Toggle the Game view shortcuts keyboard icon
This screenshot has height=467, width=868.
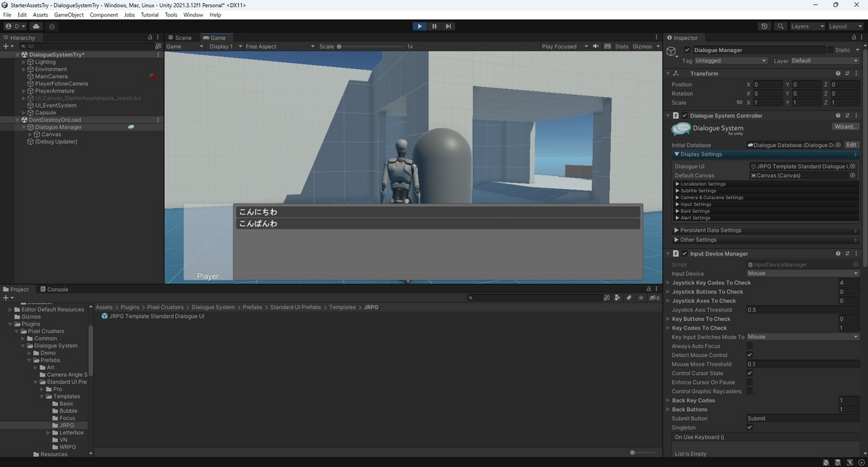point(606,46)
